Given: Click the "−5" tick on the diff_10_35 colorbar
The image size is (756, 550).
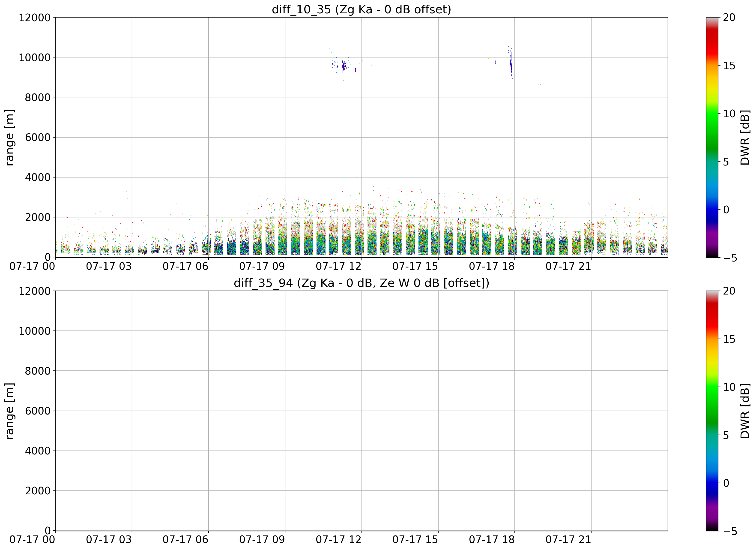Looking at the screenshot, I should coord(730,258).
